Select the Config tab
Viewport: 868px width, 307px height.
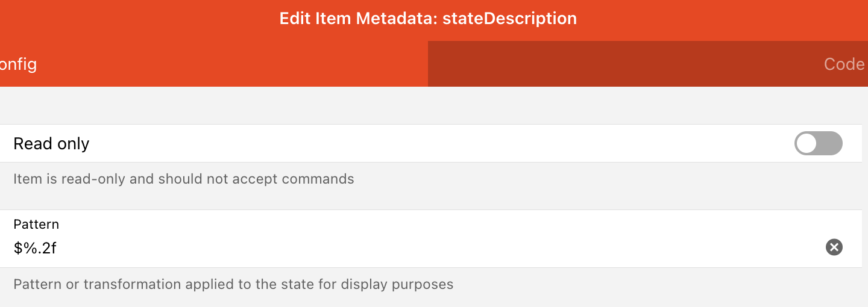coord(18,64)
